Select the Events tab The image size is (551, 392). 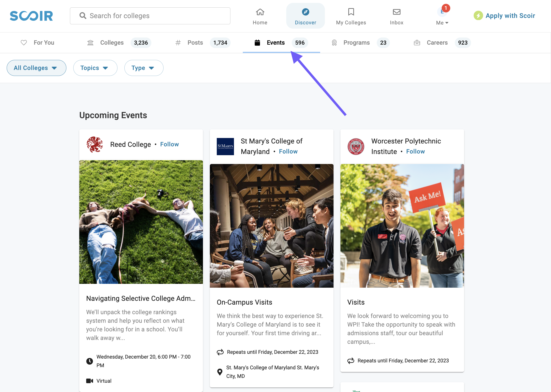281,43
